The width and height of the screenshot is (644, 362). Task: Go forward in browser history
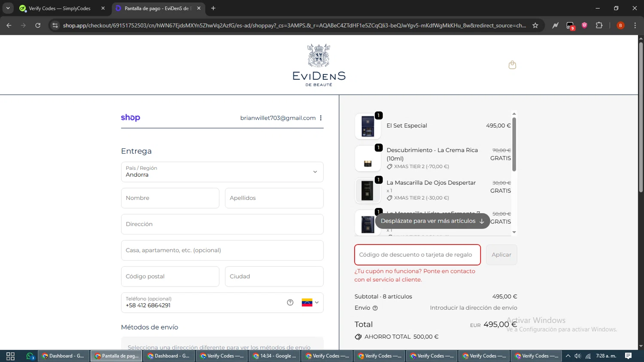(24, 25)
